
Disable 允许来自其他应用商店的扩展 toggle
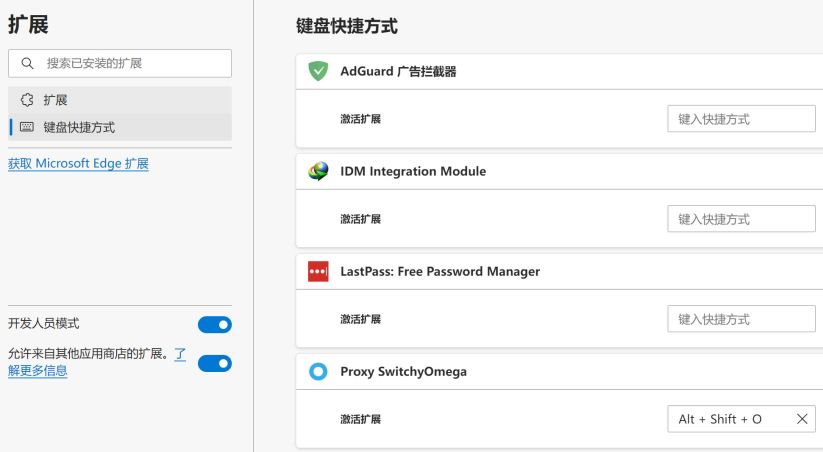(215, 363)
